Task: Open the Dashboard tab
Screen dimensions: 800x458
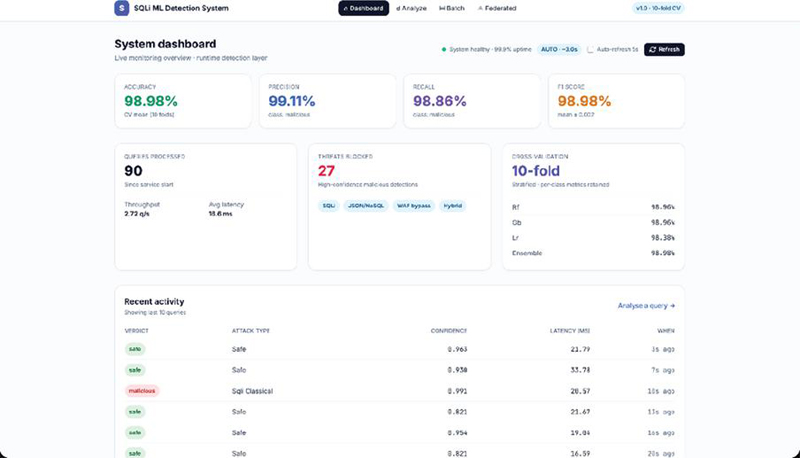Action: [363, 8]
